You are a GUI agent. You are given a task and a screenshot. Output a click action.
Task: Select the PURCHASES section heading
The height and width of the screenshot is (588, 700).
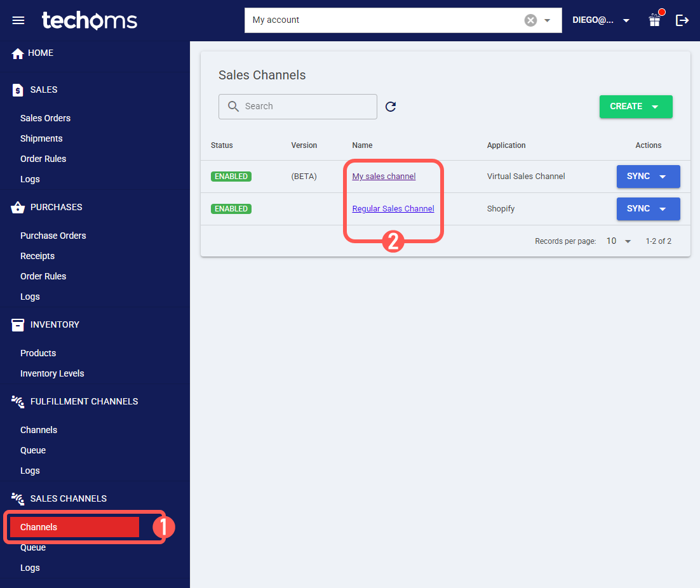click(57, 207)
